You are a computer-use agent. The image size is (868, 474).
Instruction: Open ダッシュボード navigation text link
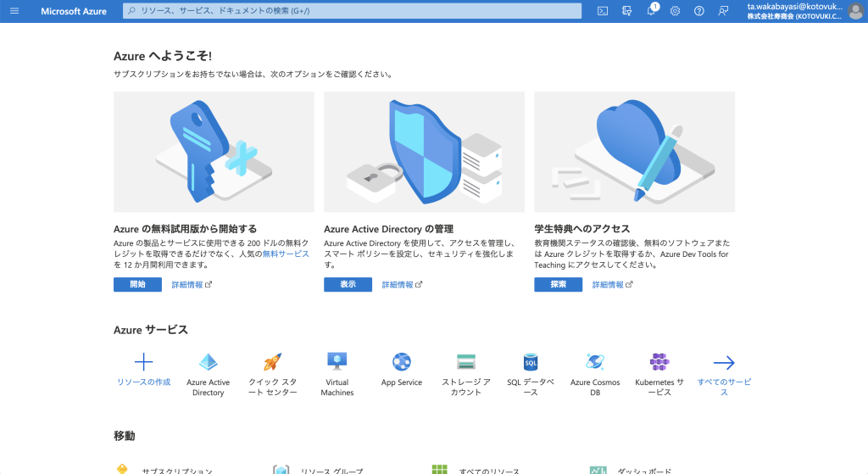click(x=644, y=471)
